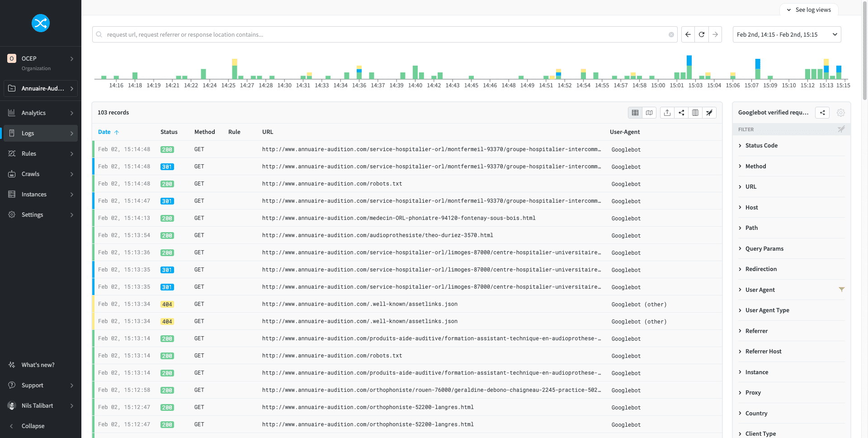
Task: Open the log view settings gear icon
Action: pyautogui.click(x=840, y=113)
